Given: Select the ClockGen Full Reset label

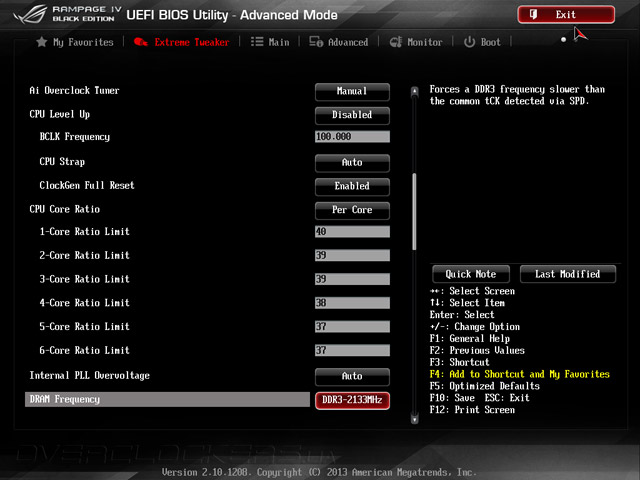Looking at the screenshot, I should (87, 185).
